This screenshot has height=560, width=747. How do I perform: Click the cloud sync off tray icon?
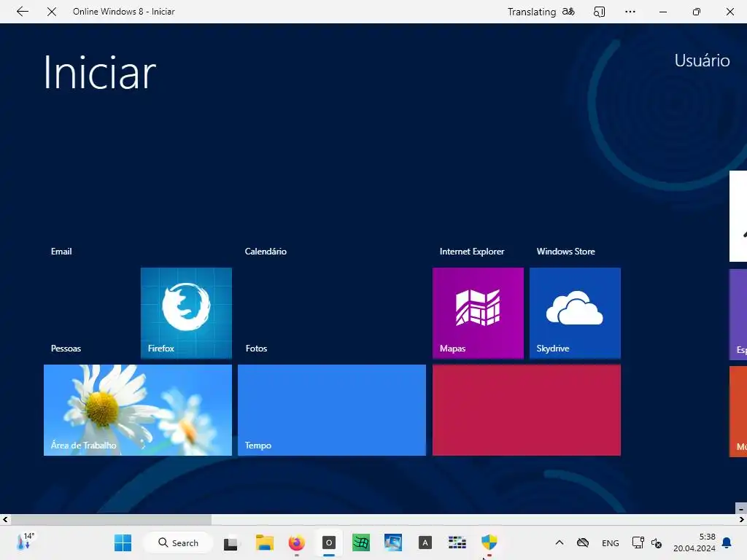point(583,542)
